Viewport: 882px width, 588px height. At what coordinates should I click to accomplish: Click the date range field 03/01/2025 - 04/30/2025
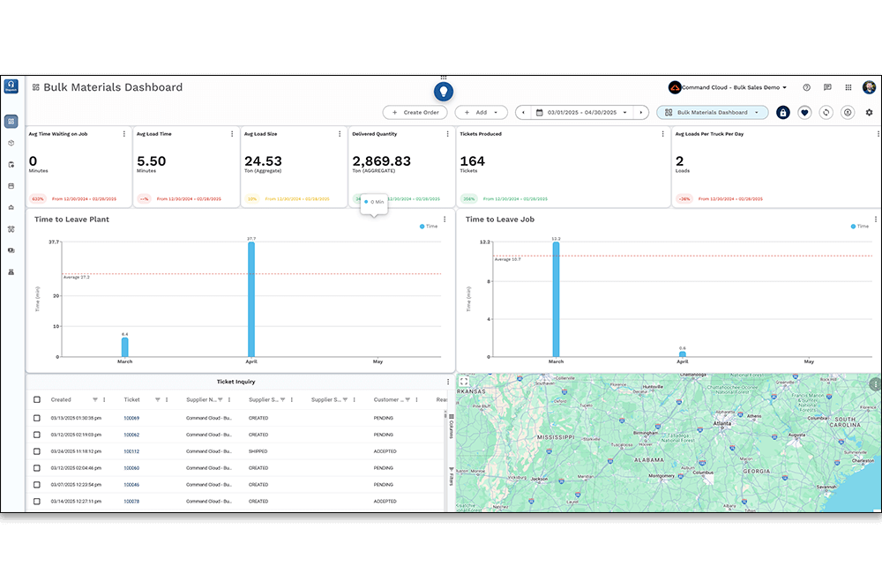point(581,113)
